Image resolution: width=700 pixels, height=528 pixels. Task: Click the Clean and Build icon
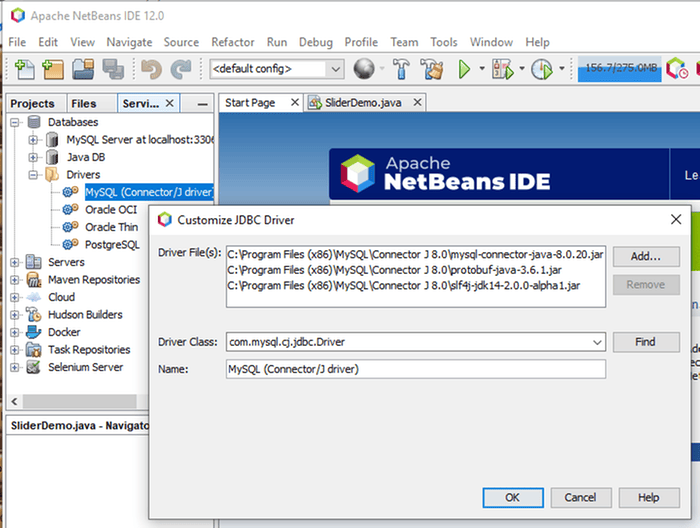pyautogui.click(x=432, y=69)
